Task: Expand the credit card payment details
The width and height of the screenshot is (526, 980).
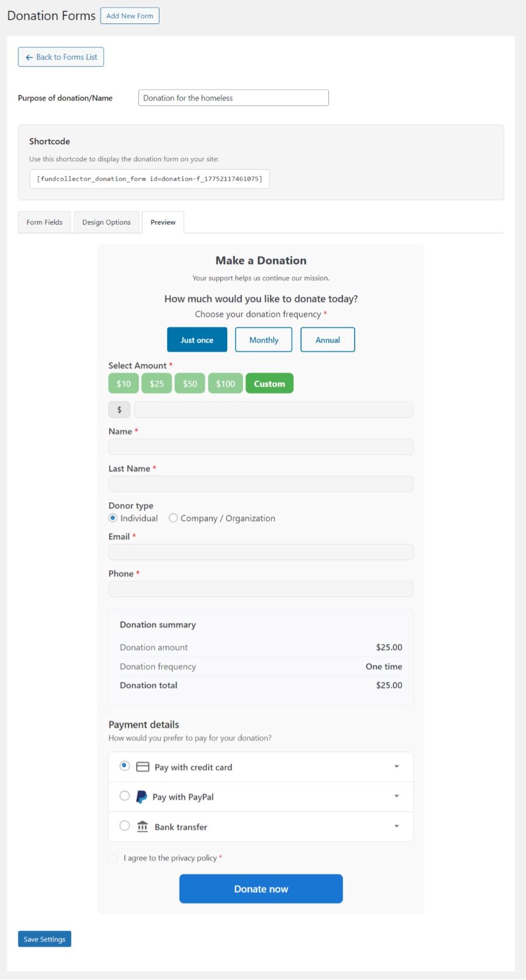Action: pyautogui.click(x=397, y=766)
